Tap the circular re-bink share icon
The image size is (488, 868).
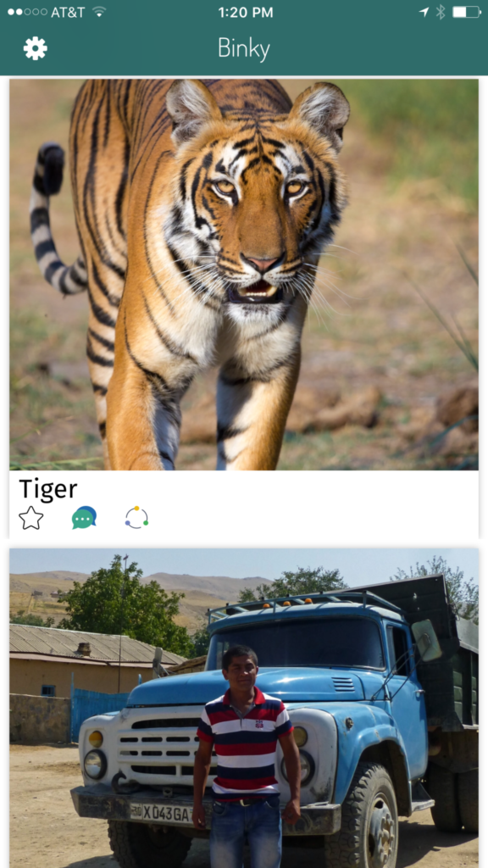136,518
